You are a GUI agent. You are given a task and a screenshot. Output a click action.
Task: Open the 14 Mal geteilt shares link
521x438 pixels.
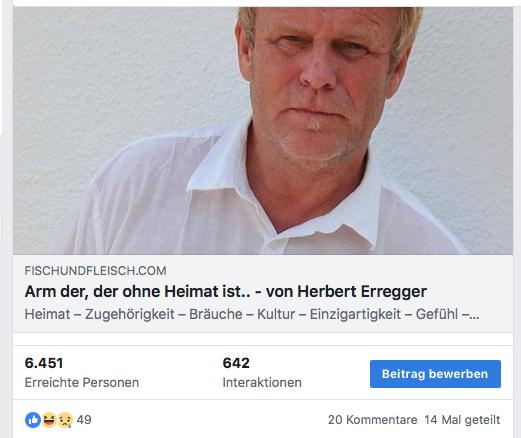point(462,420)
